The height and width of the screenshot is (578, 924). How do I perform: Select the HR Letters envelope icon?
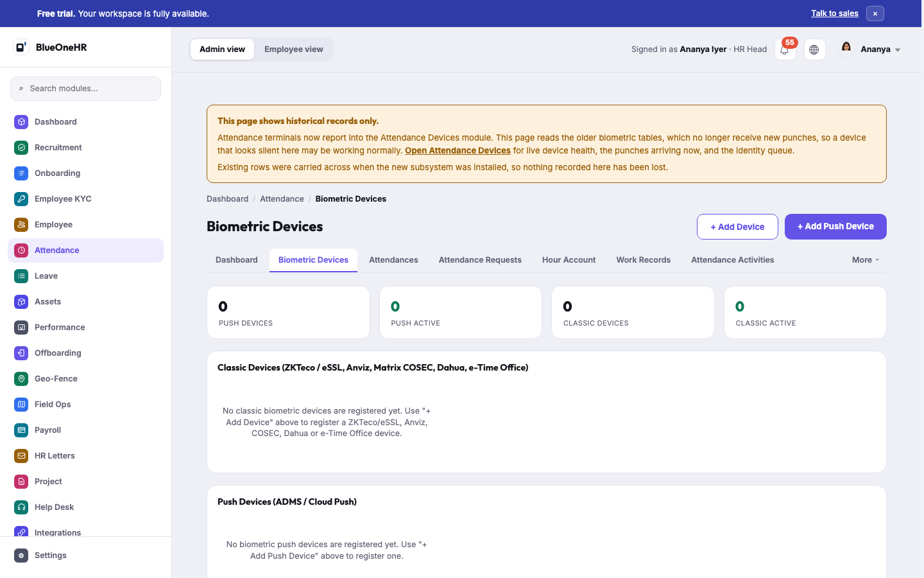[21, 455]
